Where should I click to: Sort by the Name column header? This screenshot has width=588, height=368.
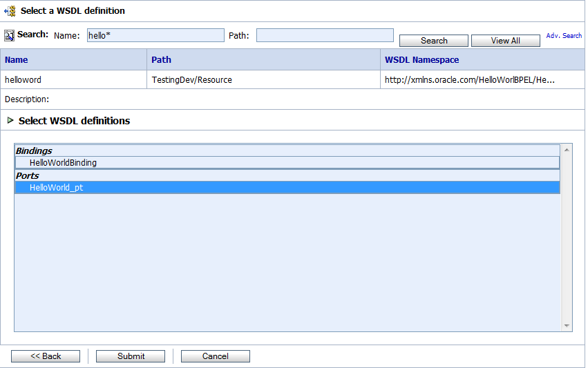pos(16,60)
